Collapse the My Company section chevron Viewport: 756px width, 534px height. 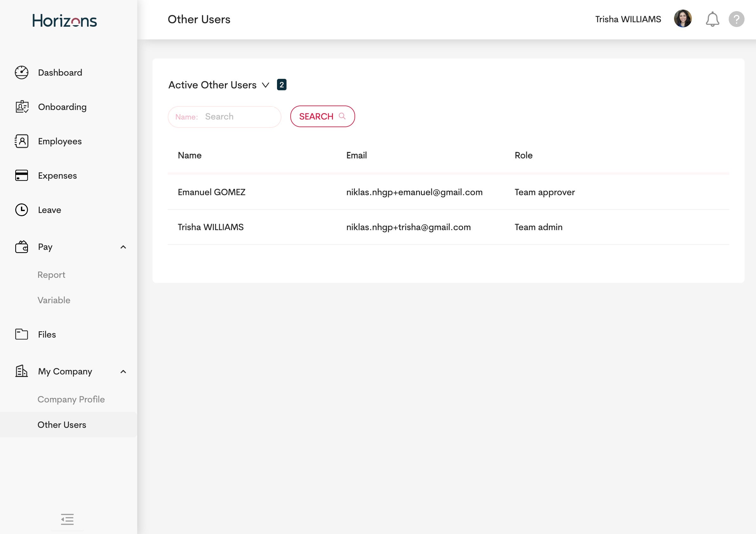[x=123, y=372]
